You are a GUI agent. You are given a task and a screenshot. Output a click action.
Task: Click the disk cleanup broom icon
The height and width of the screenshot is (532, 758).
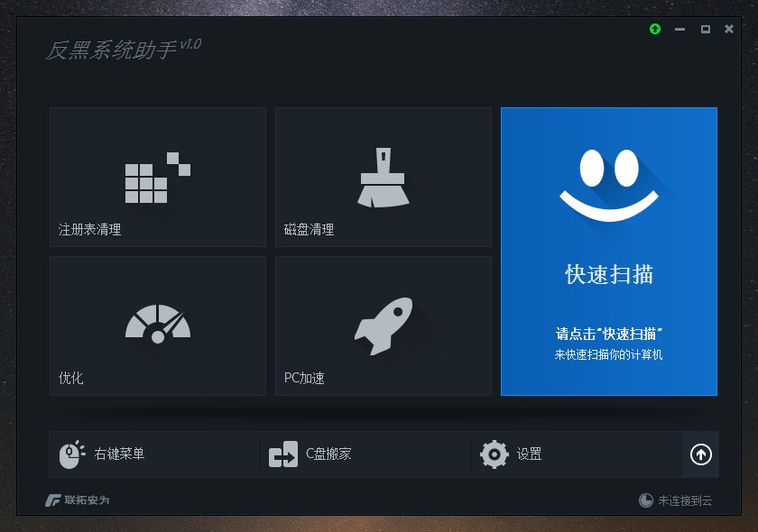(383, 178)
